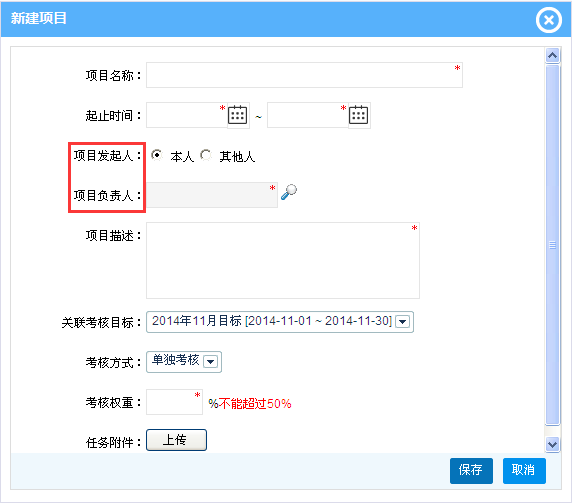Click the vertical scrollbar thumb
Viewport: 572px width, 503px height.
[x=553, y=245]
